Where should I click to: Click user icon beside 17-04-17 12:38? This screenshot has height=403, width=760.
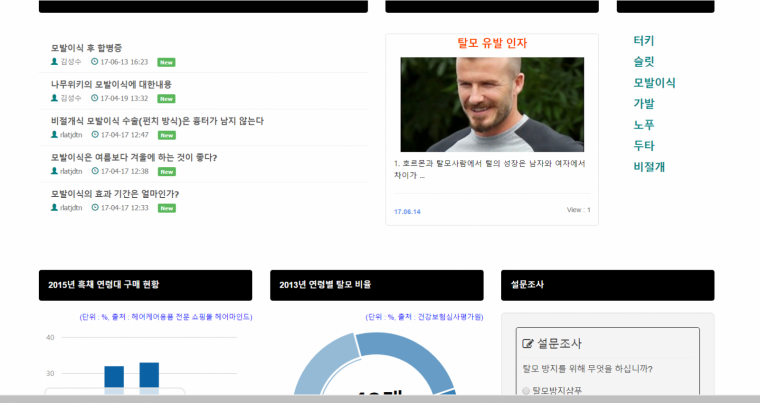(54, 171)
